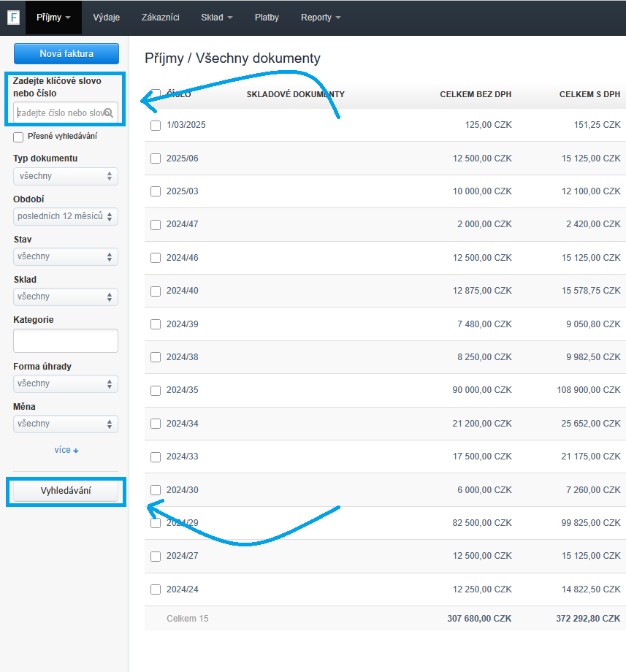Click the F logo icon in the navbar
The width and height of the screenshot is (626, 672).
(13, 18)
